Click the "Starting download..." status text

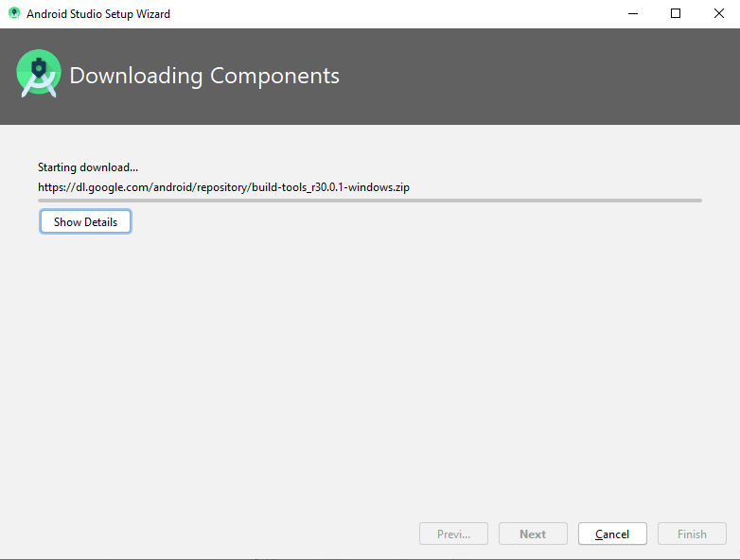tap(88, 167)
